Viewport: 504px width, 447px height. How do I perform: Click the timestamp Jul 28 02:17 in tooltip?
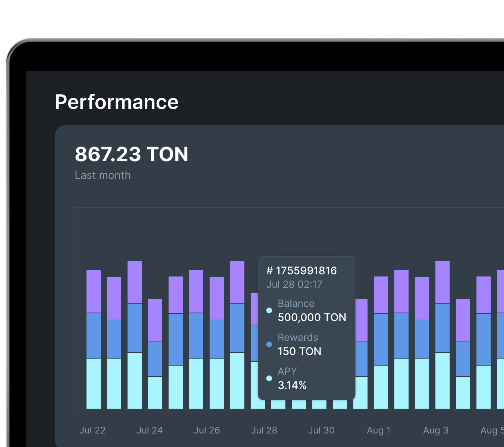click(294, 285)
